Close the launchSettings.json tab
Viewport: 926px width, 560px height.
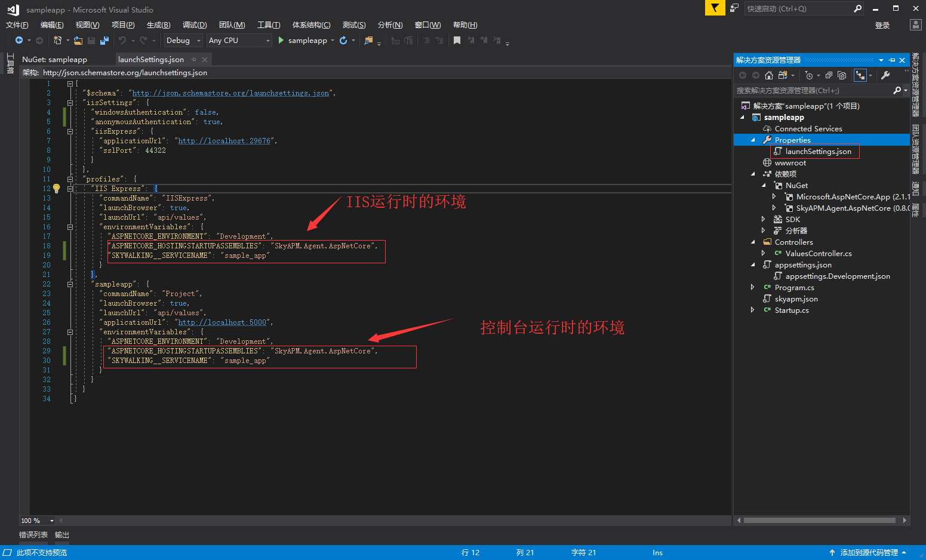tap(205, 59)
